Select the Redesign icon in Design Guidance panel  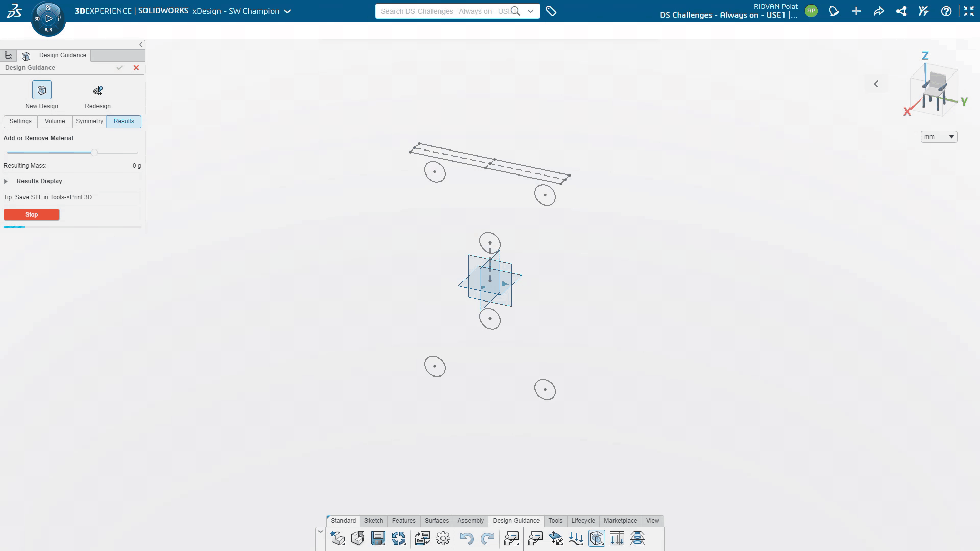[x=97, y=90]
